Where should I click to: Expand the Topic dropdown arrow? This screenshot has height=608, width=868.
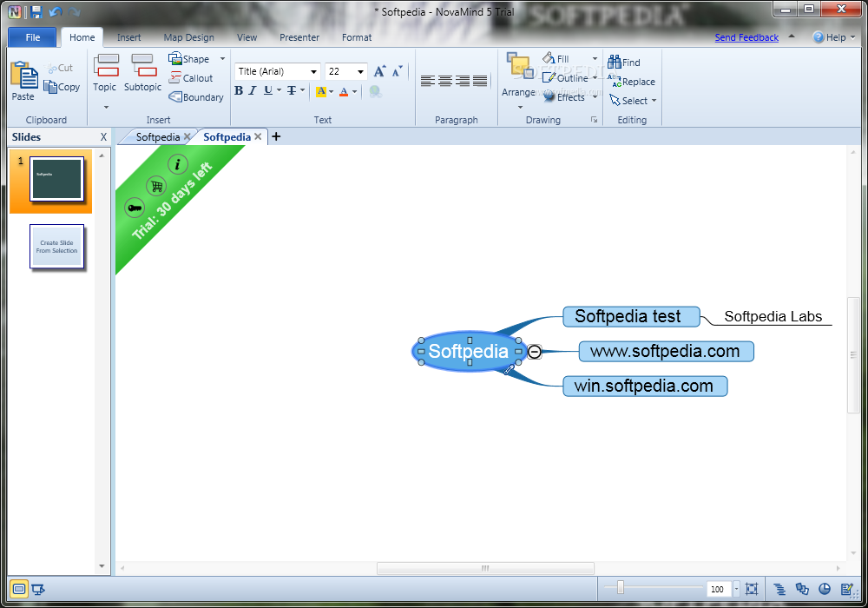106,107
